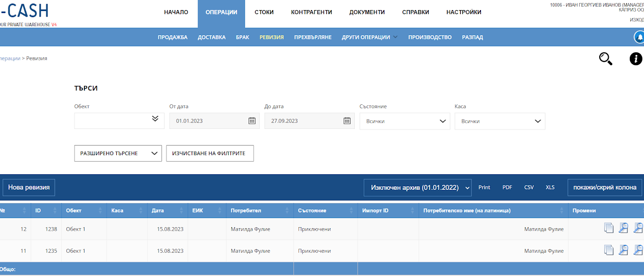The height and width of the screenshot is (279, 644).
Task: View revision 1235 first magnifier icon
Action: (x=623, y=250)
